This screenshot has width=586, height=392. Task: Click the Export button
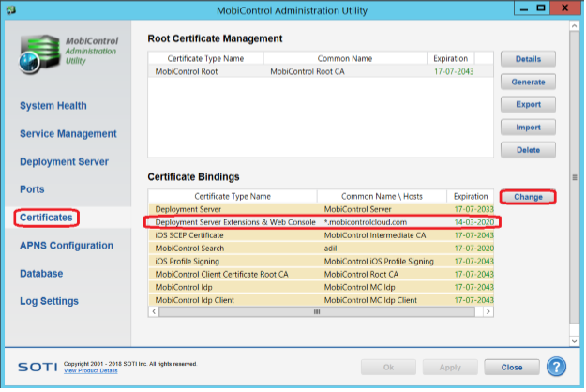click(528, 104)
